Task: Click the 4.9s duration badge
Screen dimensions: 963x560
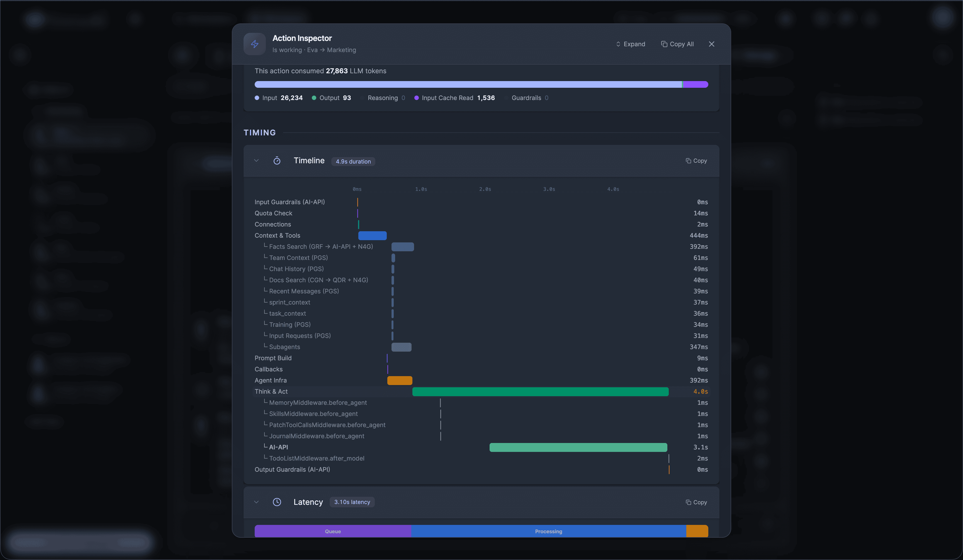Action: tap(353, 162)
